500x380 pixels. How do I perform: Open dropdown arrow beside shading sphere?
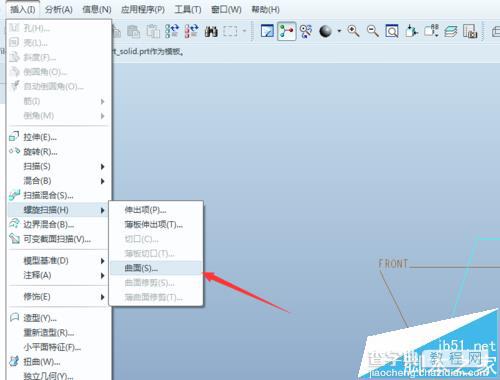pyautogui.click(x=339, y=31)
